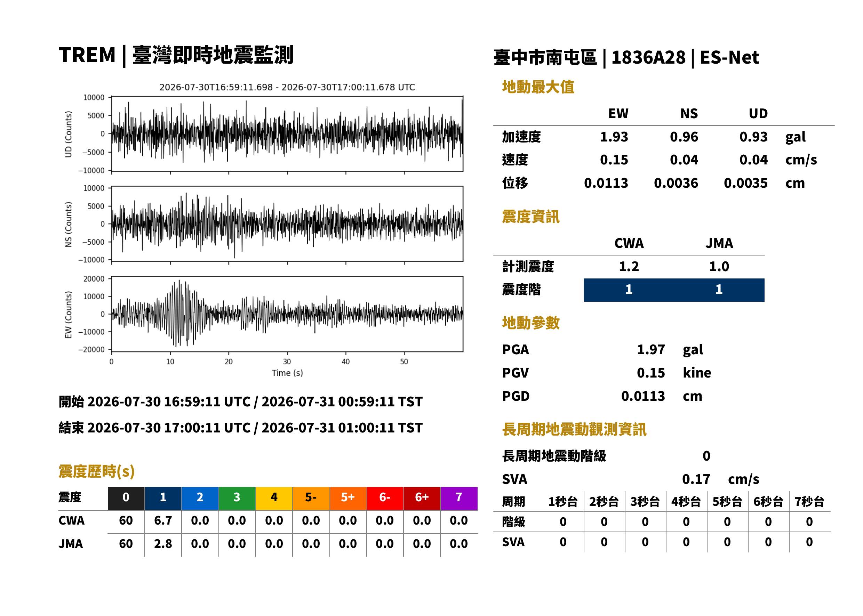Click the TREM title heading
Image resolution: width=863 pixels, height=616 pixels.
pyautogui.click(x=176, y=55)
